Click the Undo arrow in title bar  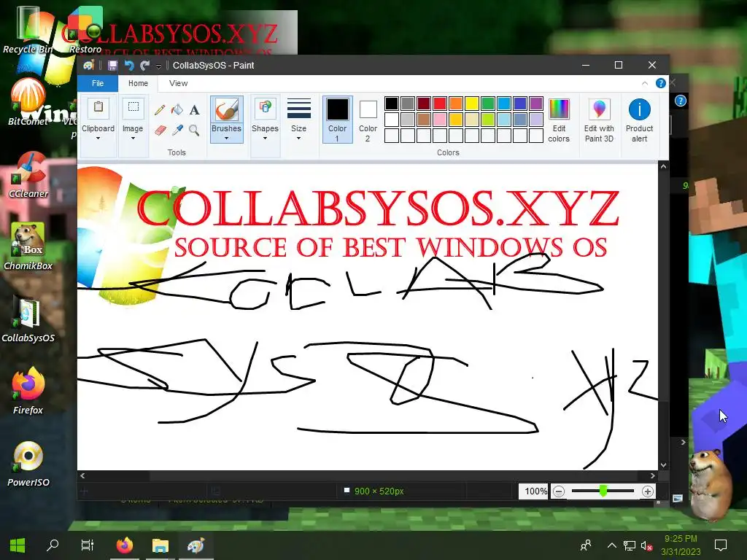click(x=128, y=65)
